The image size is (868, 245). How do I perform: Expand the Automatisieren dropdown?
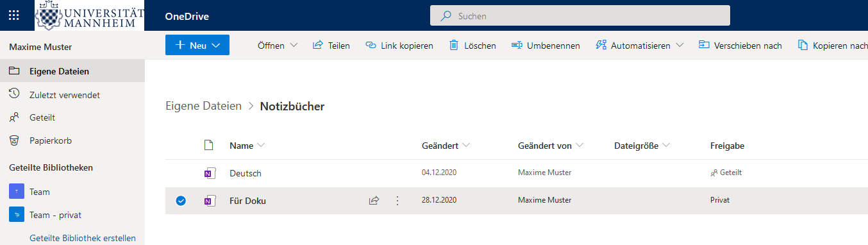click(639, 46)
